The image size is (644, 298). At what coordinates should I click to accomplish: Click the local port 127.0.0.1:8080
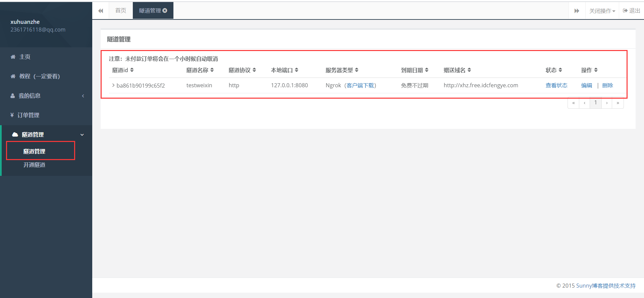pyautogui.click(x=289, y=85)
